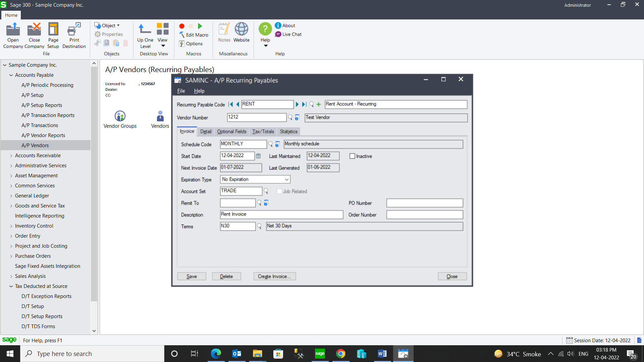Screen dimensions: 644x362
Task: Open the Vendors icon
Action: click(x=160, y=116)
